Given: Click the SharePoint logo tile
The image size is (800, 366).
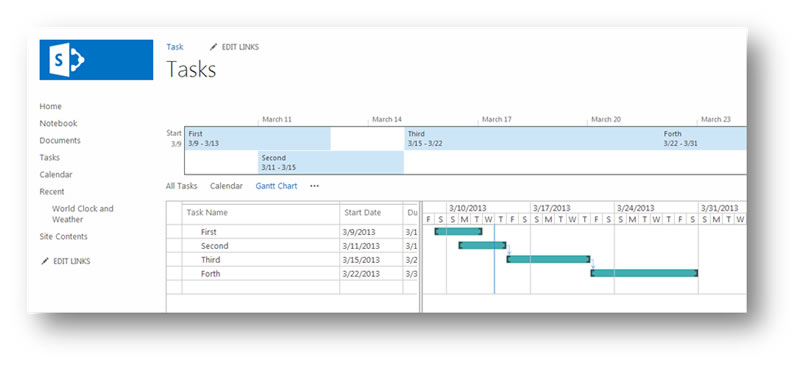Looking at the screenshot, I should tap(96, 60).
